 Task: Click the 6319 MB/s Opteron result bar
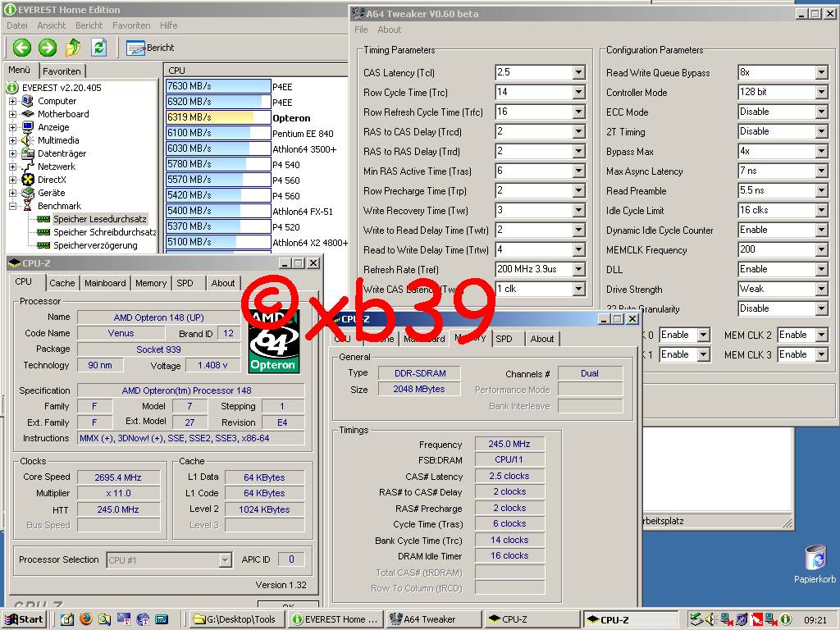[x=218, y=117]
